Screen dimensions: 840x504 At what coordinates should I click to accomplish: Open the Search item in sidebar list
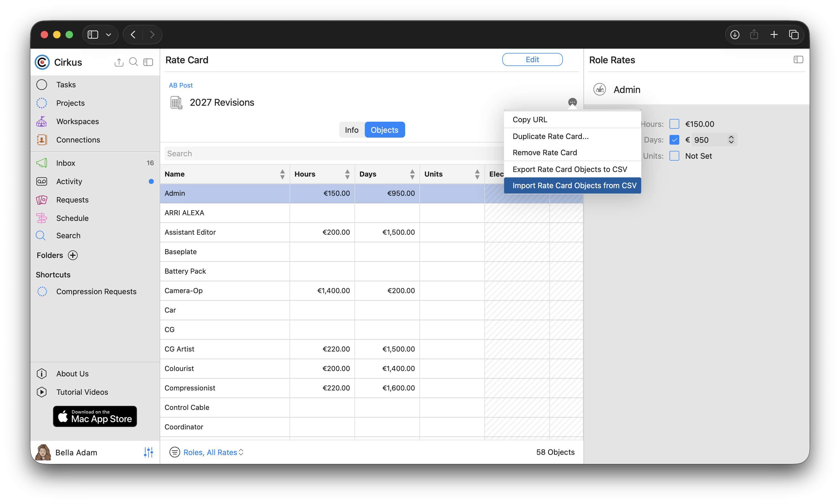[95, 235]
